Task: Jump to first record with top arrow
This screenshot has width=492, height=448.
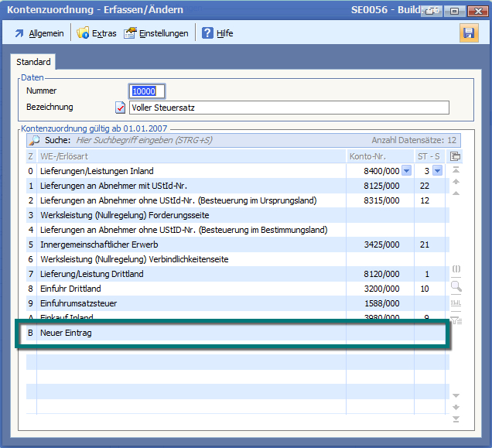Action: [456, 169]
